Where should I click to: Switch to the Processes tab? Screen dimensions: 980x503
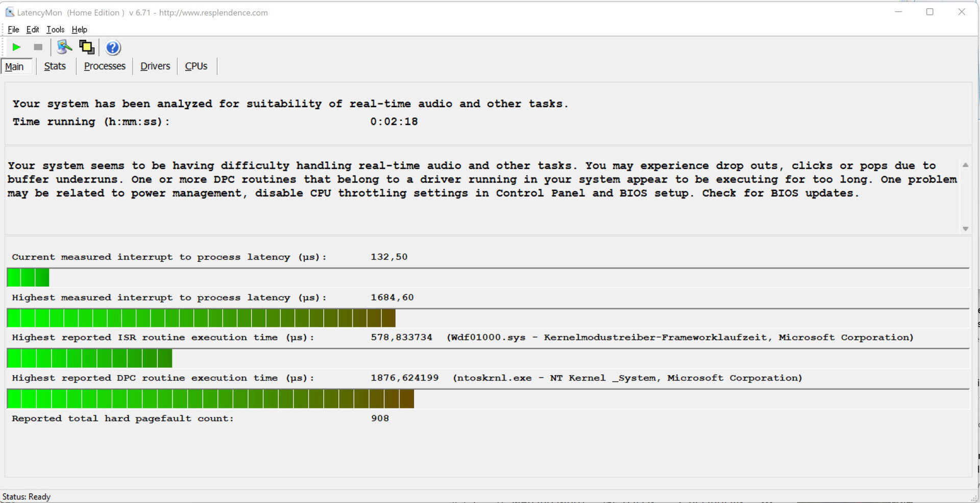105,66
